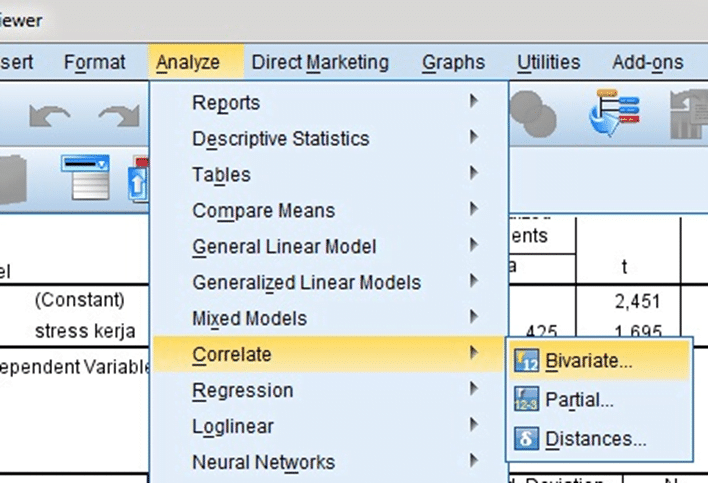Screen dimensions: 708x483
Task: Open the Graphs menu
Action: click(453, 62)
